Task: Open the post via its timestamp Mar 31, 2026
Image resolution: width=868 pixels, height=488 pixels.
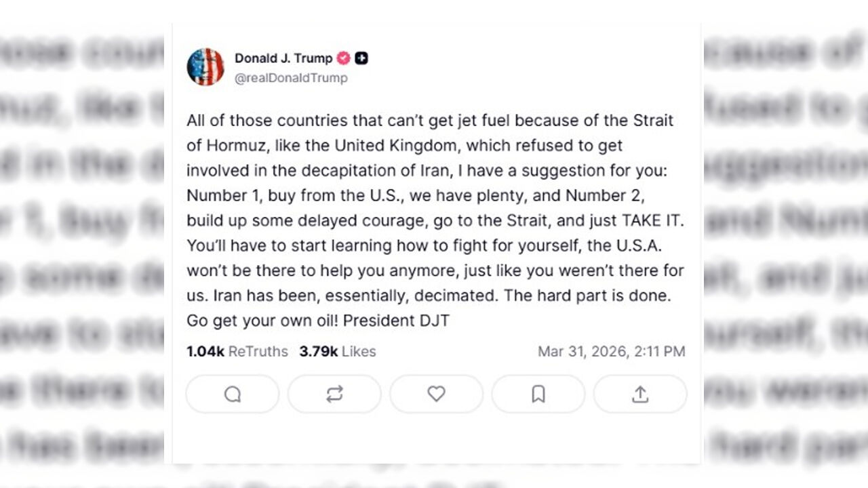Action: 610,351
